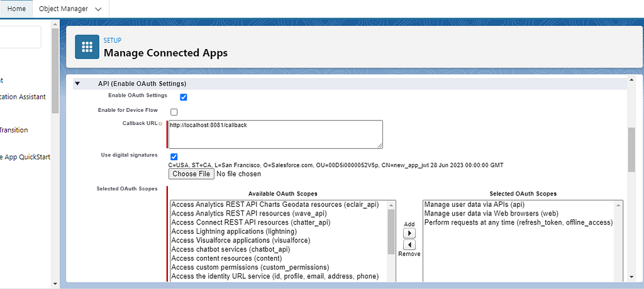This screenshot has width=644, height=289.
Task: Select Manage user data via Web browsers (web)
Action: click(491, 213)
